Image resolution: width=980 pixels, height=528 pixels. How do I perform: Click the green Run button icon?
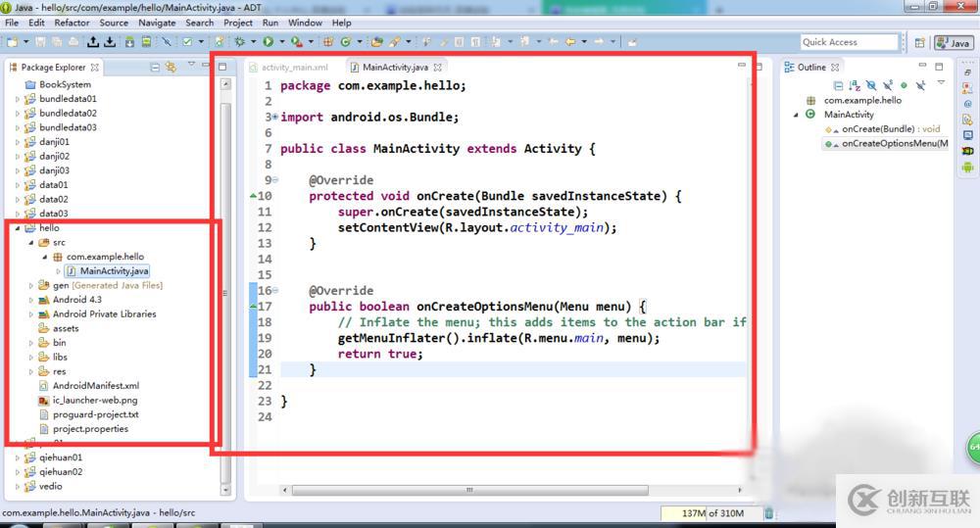[x=269, y=42]
